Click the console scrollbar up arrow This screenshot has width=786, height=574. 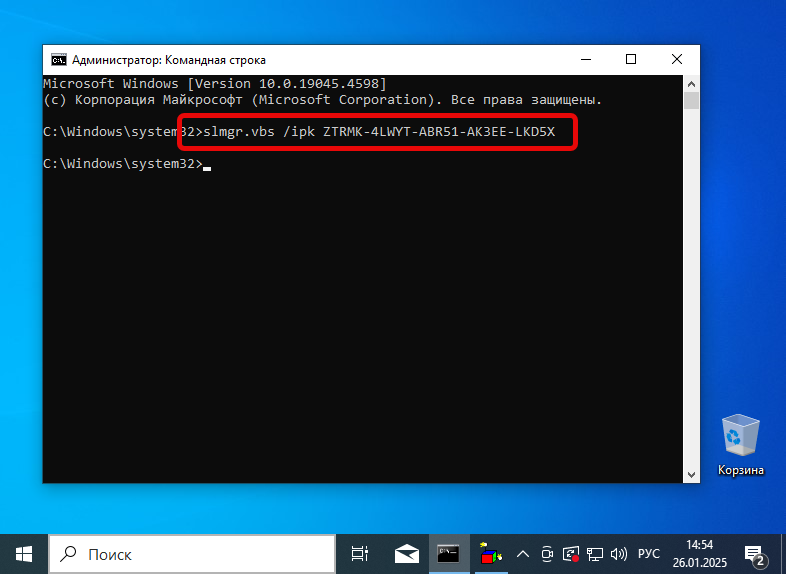(691, 83)
